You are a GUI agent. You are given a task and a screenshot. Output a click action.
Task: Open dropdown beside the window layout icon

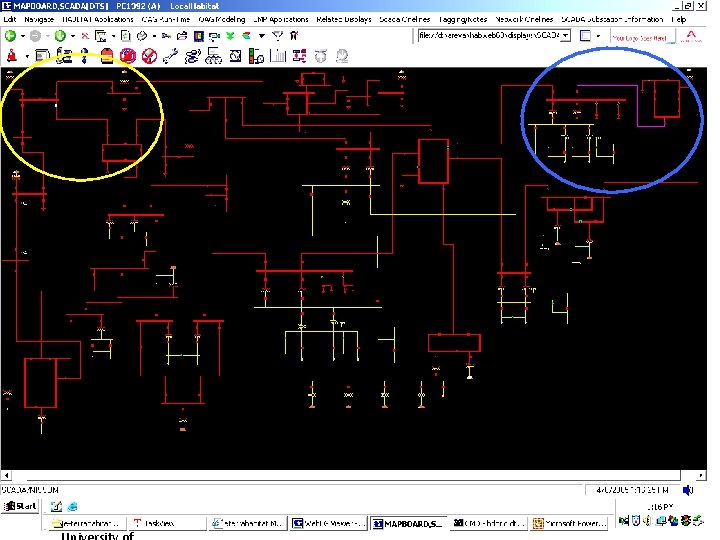point(598,36)
